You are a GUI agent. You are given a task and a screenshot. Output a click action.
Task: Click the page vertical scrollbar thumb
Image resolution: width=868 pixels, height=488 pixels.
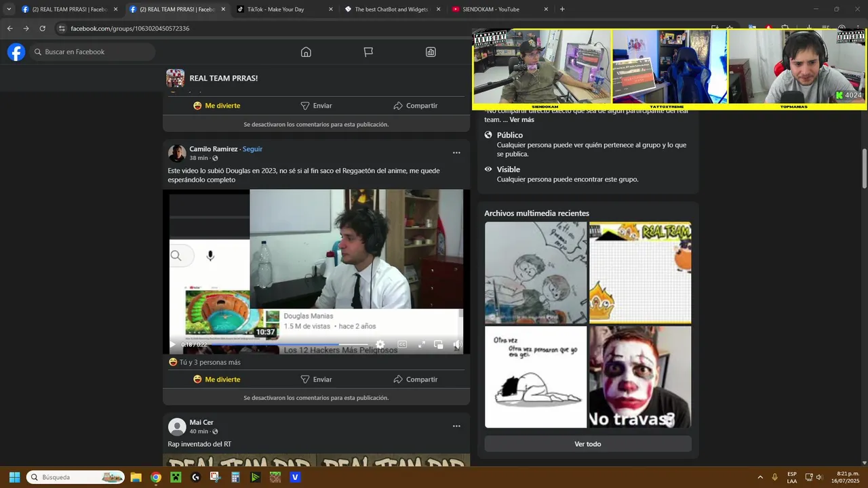pyautogui.click(x=864, y=168)
